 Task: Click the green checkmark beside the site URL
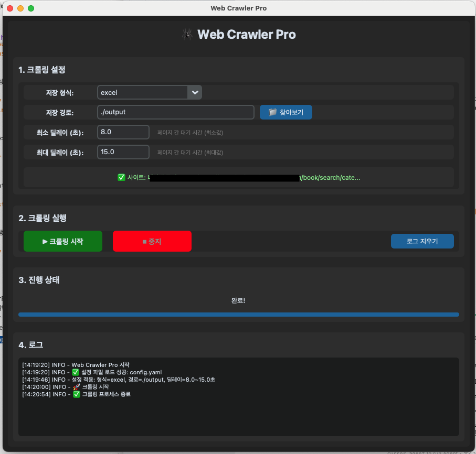point(121,178)
